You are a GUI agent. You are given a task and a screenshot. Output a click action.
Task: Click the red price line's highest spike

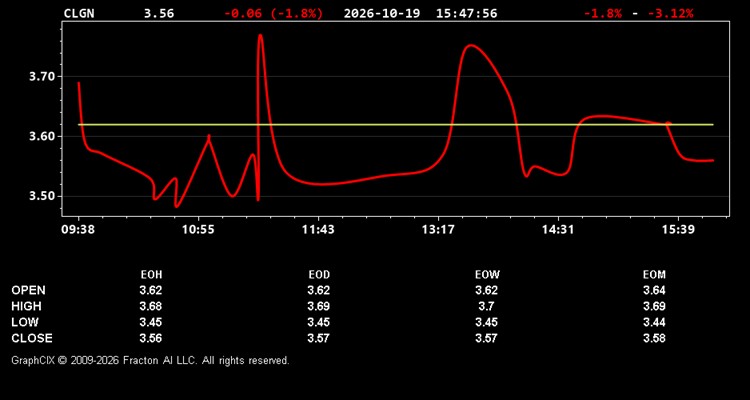[x=260, y=36]
